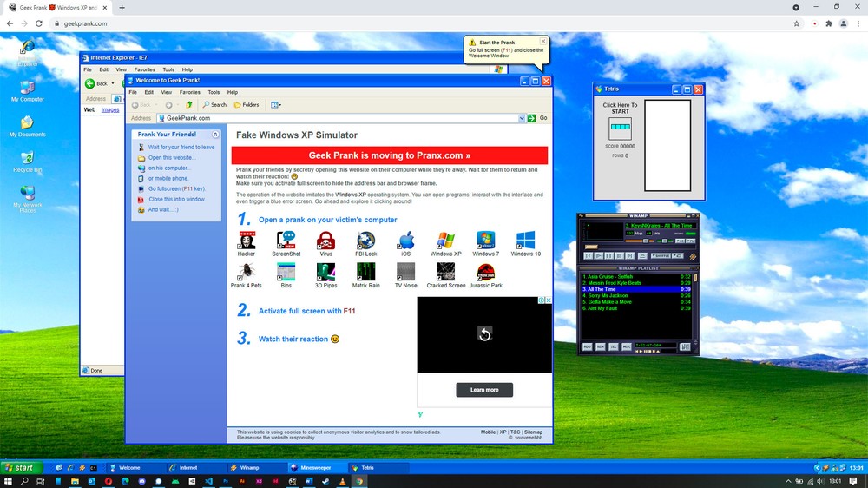The width and height of the screenshot is (868, 488).
Task: Click the Mobile footer link
Action: pos(488,432)
